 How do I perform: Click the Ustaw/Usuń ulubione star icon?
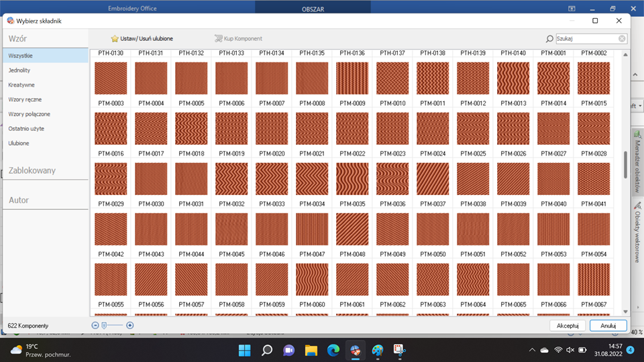tap(115, 39)
